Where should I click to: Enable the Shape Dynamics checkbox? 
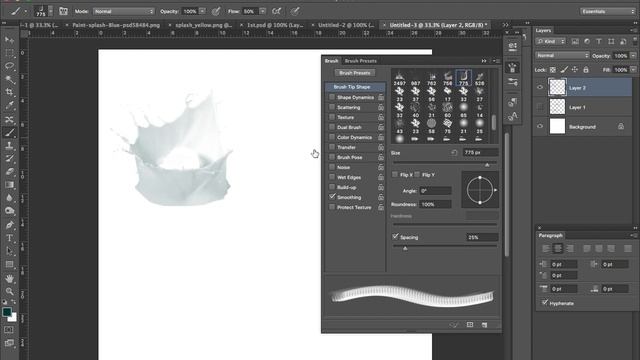332,97
